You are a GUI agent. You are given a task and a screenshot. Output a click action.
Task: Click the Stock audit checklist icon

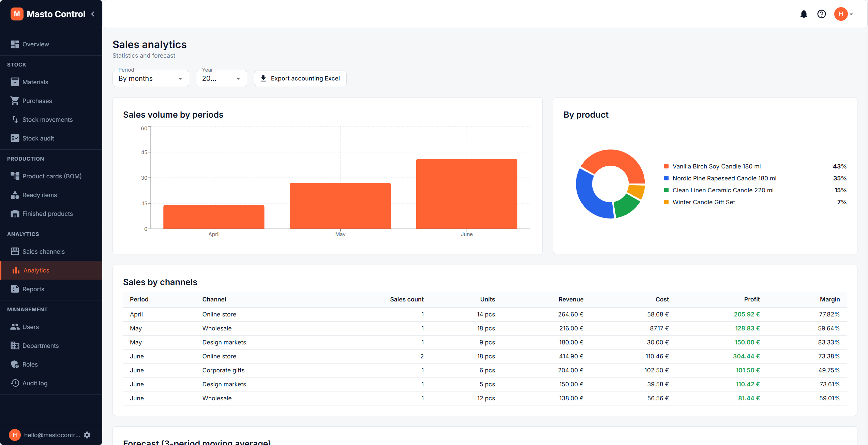click(x=15, y=138)
